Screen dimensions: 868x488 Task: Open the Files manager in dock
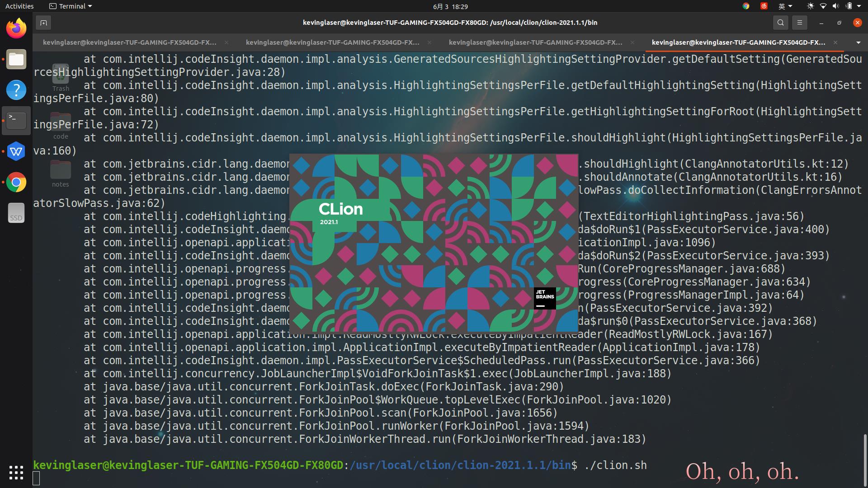click(x=16, y=59)
